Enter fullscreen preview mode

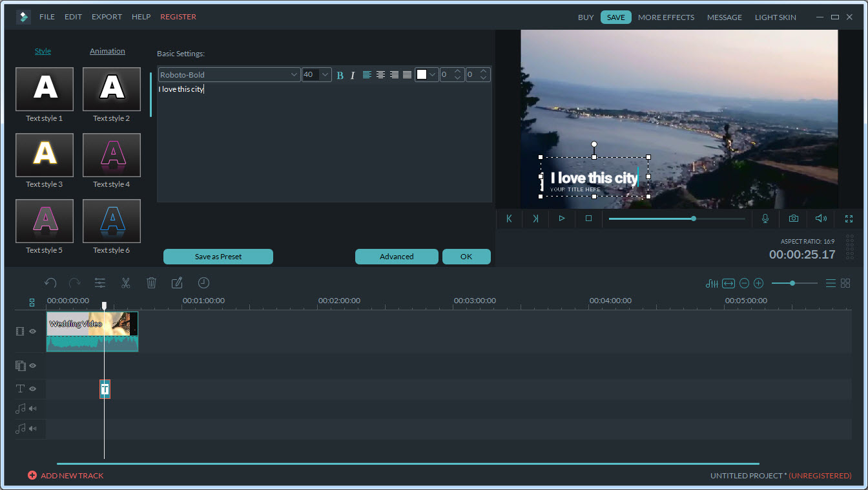849,218
